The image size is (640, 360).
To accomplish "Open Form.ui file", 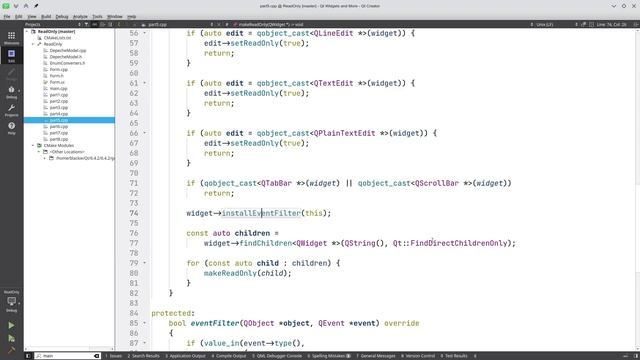I will coord(57,82).
